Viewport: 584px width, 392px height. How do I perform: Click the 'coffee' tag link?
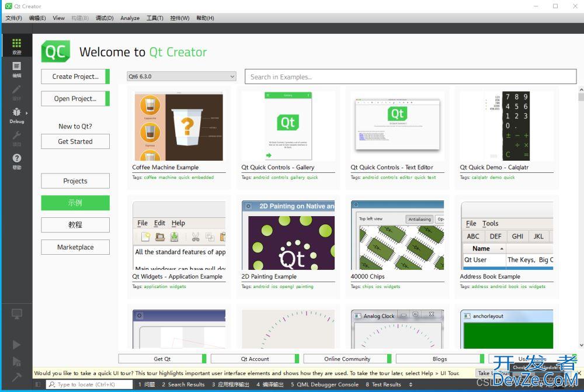(x=150, y=178)
